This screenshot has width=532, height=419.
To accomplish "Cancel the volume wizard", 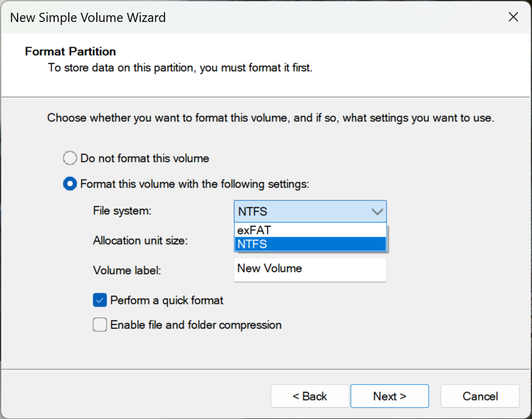I will click(x=480, y=396).
